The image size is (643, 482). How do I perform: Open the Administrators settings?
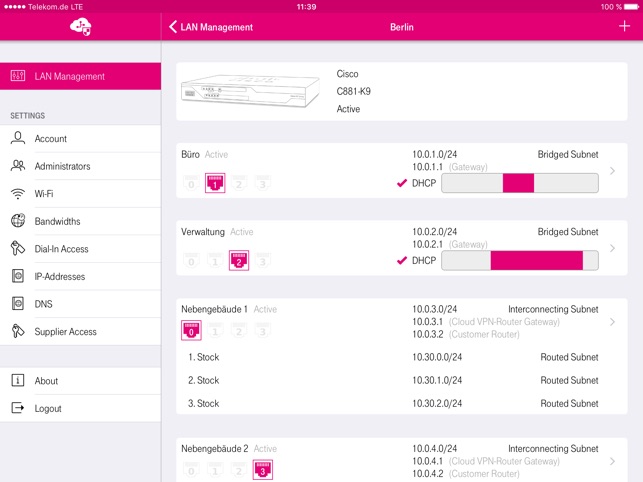click(x=80, y=166)
